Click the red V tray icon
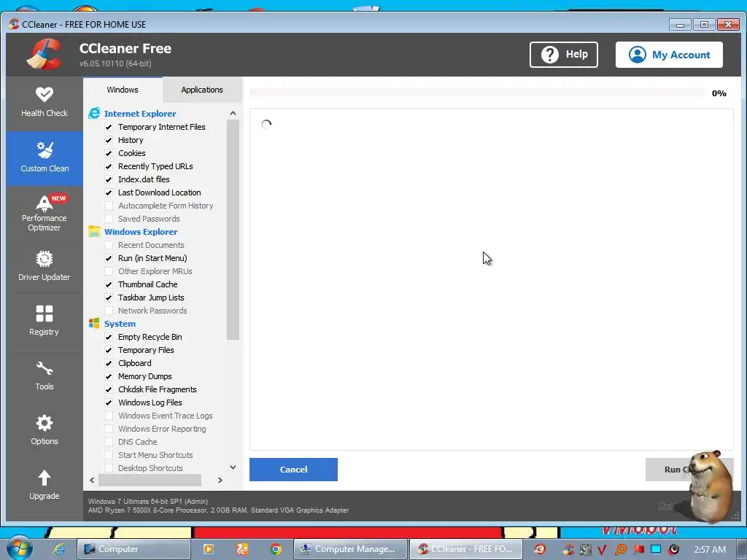 (x=602, y=550)
